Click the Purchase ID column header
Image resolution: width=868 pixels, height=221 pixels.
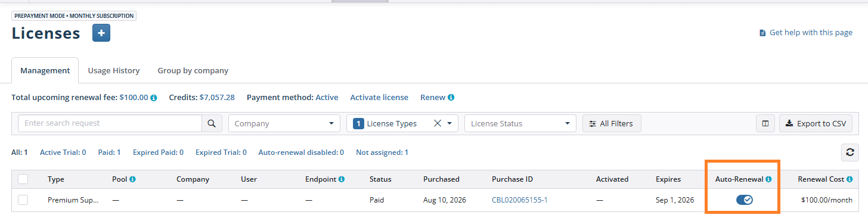512,179
